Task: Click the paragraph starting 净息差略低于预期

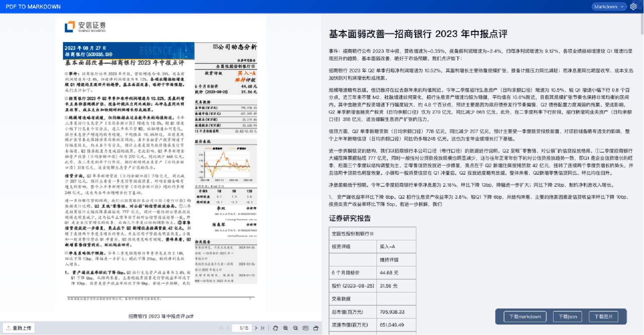Action: [472, 185]
